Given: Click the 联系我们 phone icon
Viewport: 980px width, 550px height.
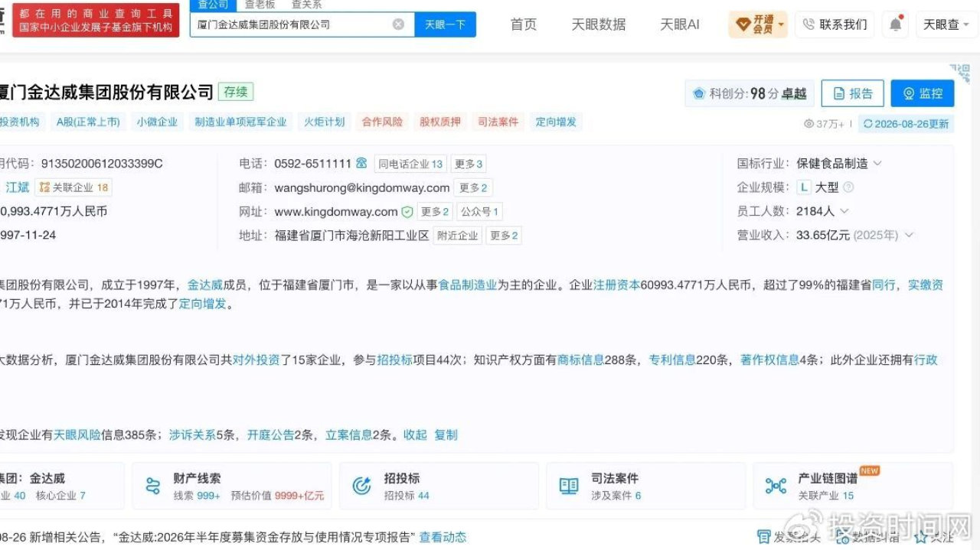Looking at the screenshot, I should pos(808,24).
